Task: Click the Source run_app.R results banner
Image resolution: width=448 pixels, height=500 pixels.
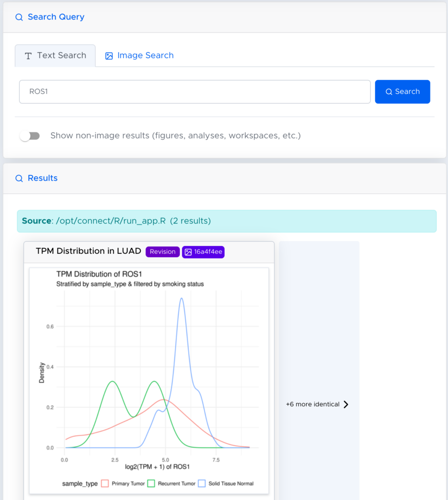Action: 226,221
